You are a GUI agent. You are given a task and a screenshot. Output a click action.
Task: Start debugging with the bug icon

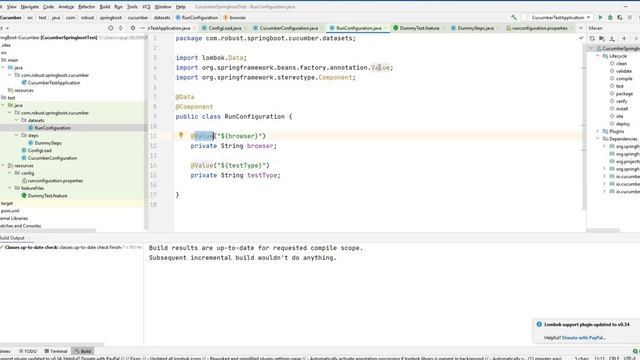(610, 18)
